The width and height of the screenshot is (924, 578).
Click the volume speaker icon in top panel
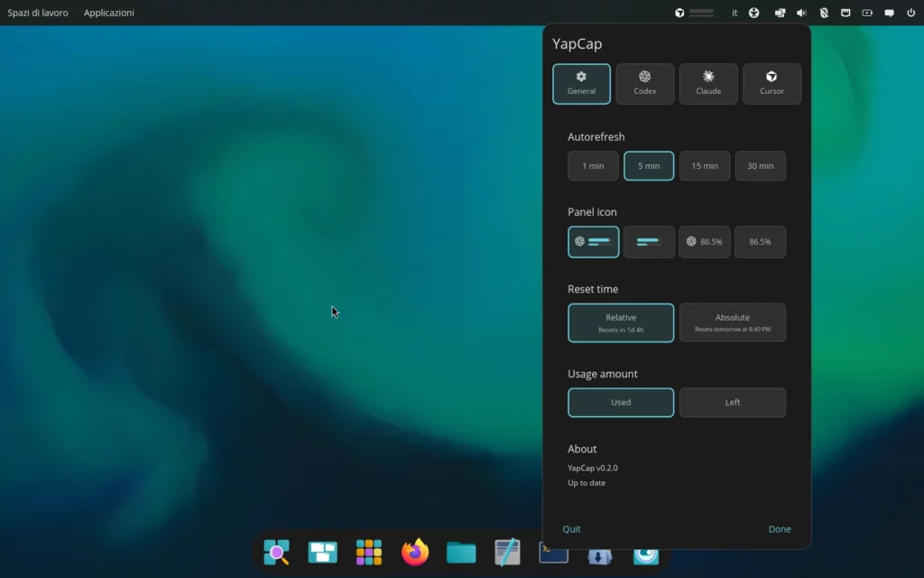801,13
